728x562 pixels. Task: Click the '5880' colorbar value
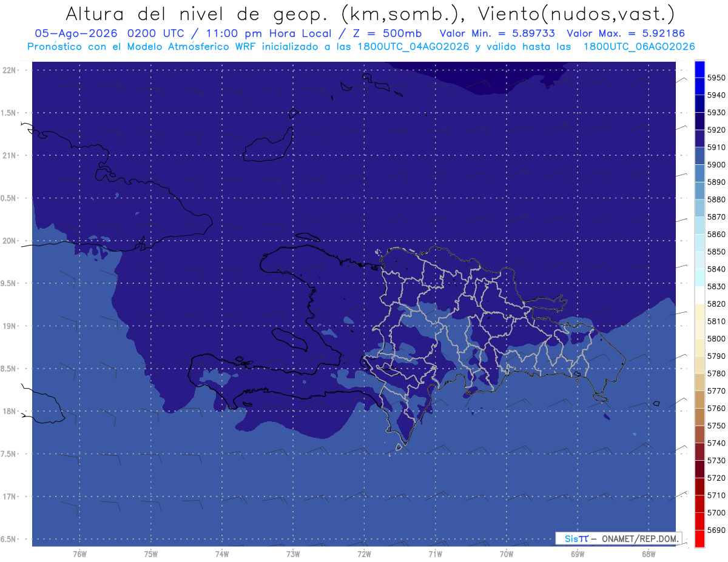pos(716,199)
